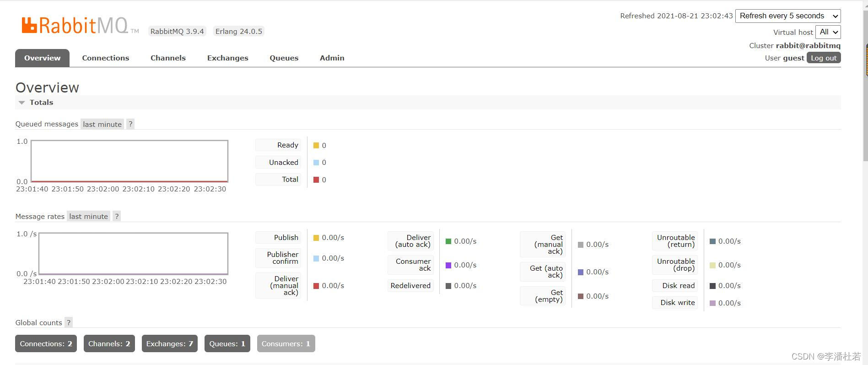Click the Erlang 24.0.5 version badge

tap(239, 32)
